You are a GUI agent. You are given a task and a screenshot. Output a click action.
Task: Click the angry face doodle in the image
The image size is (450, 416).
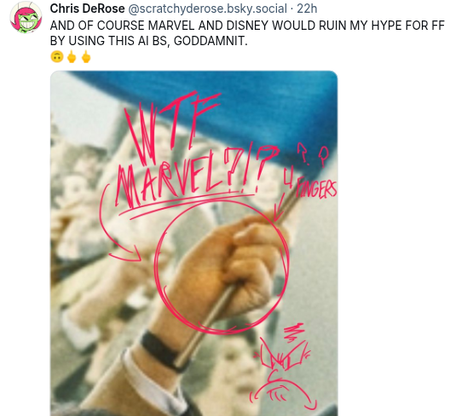(283, 367)
